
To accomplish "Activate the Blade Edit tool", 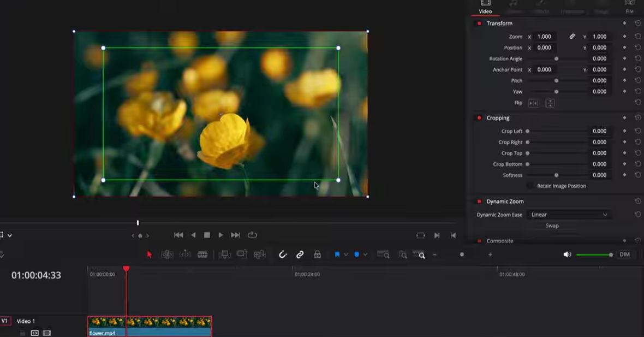I will coord(202,255).
